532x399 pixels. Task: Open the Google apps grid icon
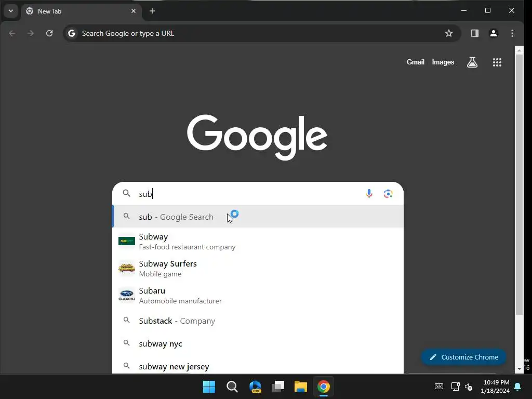point(497,62)
